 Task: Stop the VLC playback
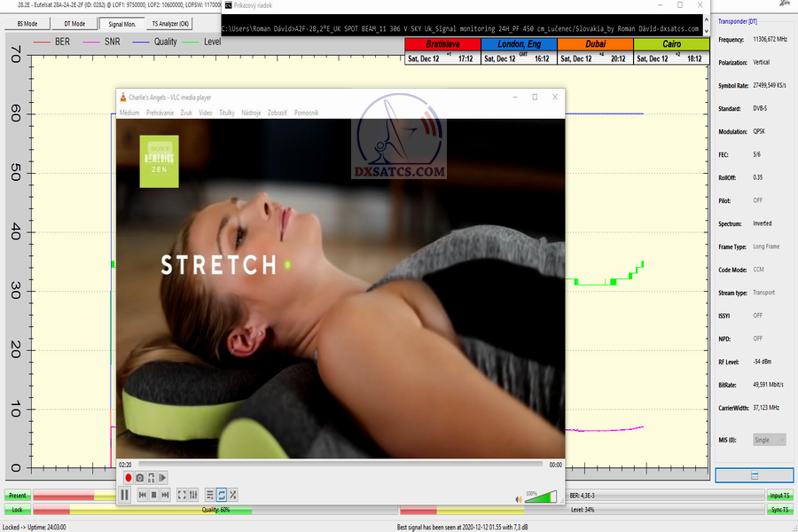point(153,495)
